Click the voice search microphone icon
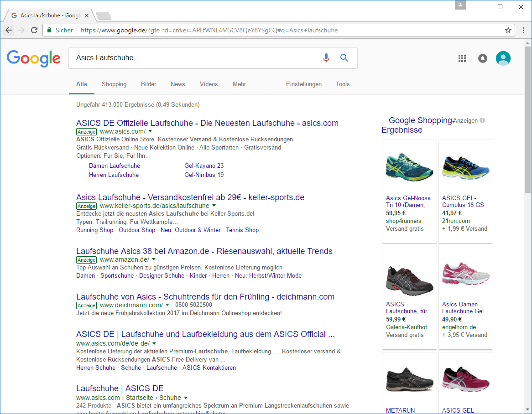The width and height of the screenshot is (532, 414). [x=326, y=58]
